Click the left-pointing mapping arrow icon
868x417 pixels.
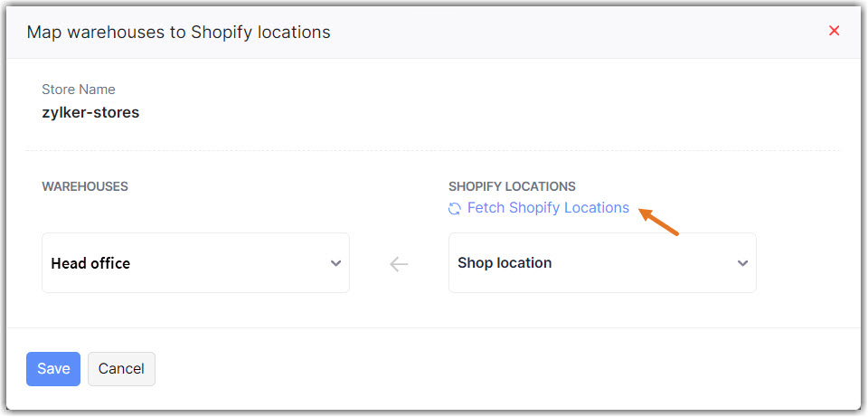[x=399, y=264]
